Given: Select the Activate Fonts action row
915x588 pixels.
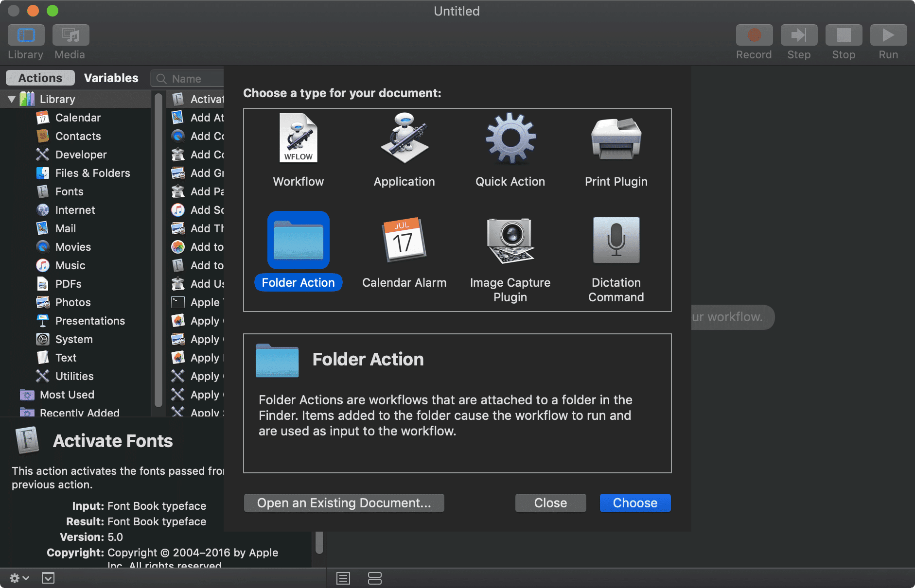Looking at the screenshot, I should [195, 99].
